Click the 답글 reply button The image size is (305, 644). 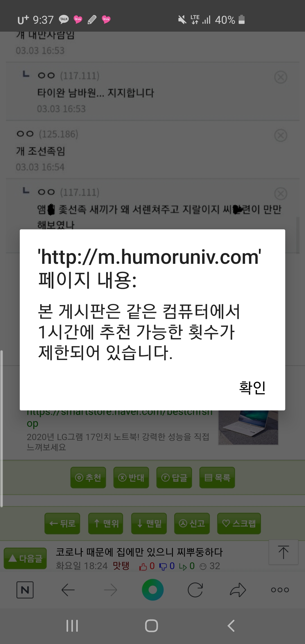click(x=174, y=478)
